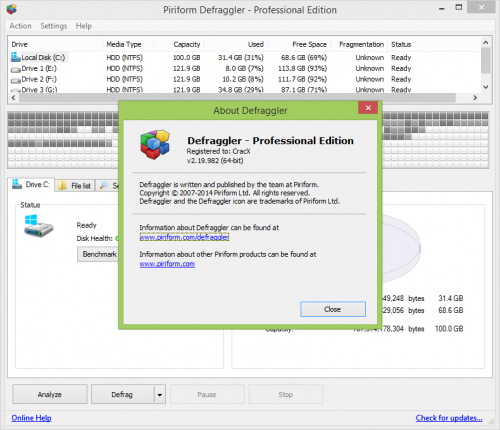This screenshot has height=430, width=500.
Task: Click the Windows hard drive status icon
Action: 38,226
